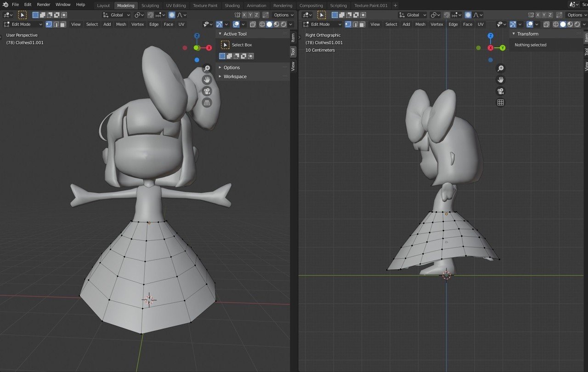
Task: Open Edge menu in right viewport
Action: click(x=453, y=24)
